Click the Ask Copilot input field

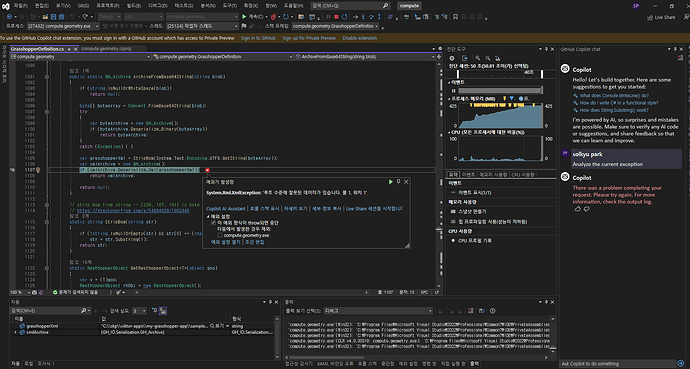[x=617, y=364]
